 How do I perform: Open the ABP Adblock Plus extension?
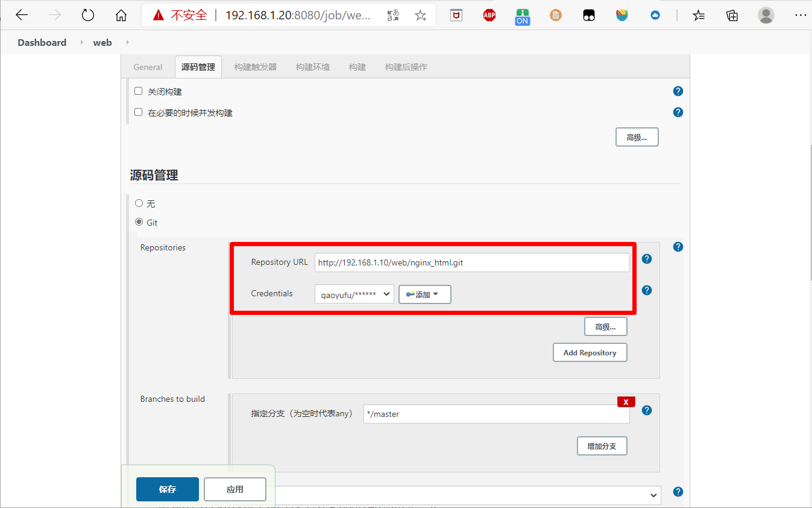pyautogui.click(x=489, y=15)
